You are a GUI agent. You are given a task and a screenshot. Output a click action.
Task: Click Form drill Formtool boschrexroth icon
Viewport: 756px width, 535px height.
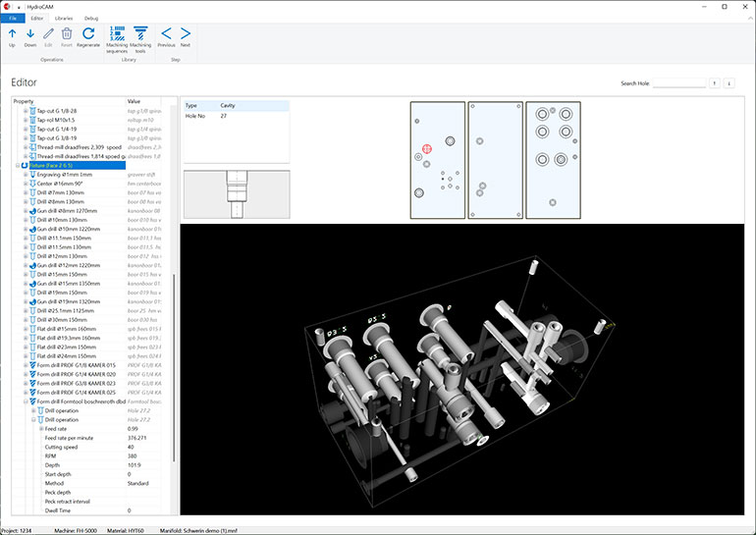32,401
